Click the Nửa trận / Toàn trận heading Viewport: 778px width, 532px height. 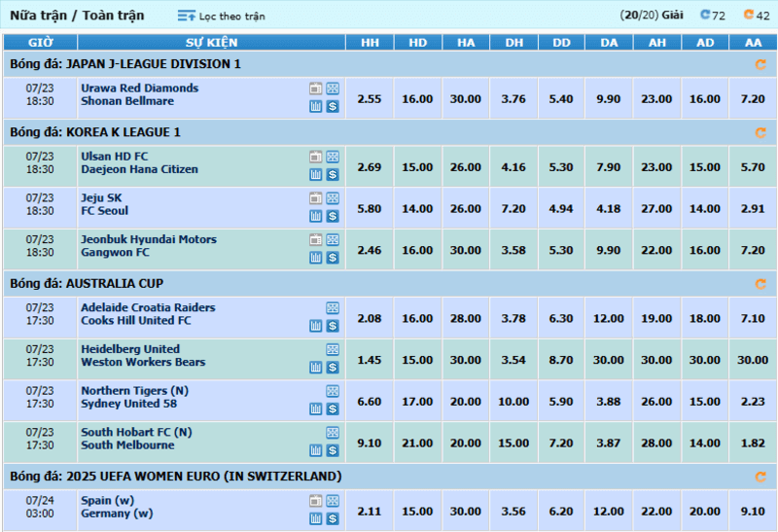tap(77, 16)
